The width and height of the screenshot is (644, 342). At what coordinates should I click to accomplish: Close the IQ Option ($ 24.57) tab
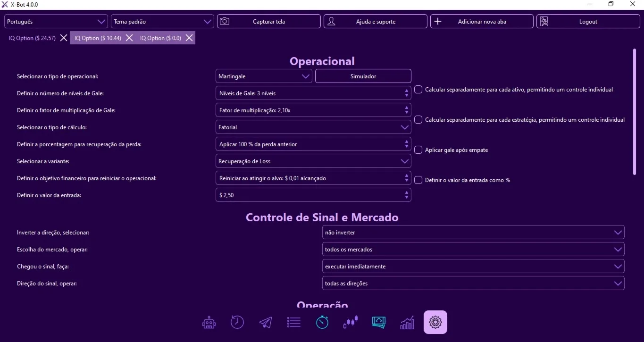point(64,38)
